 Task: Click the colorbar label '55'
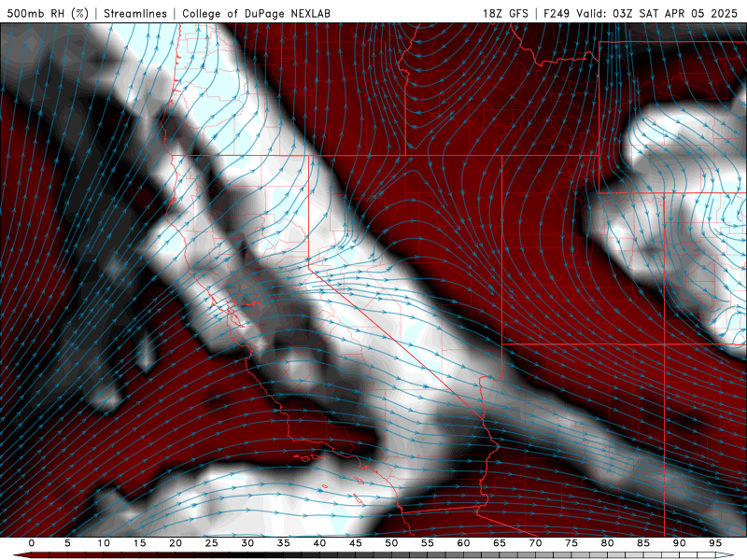[428, 543]
